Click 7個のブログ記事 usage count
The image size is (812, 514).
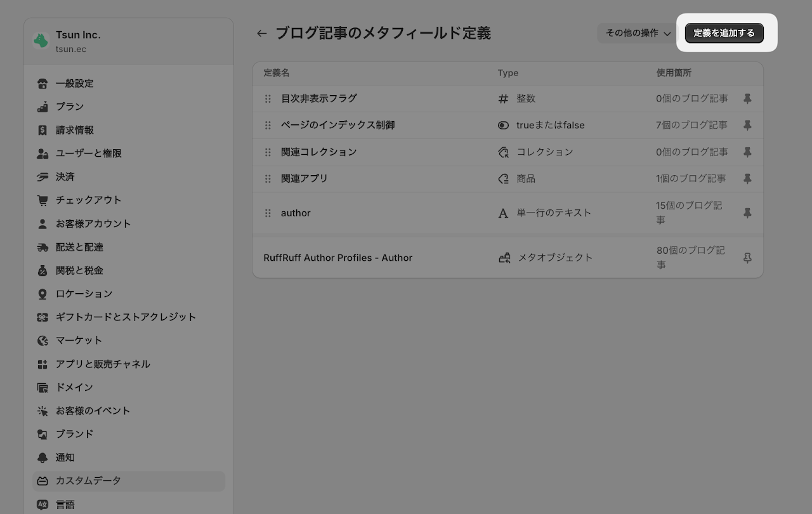click(691, 125)
